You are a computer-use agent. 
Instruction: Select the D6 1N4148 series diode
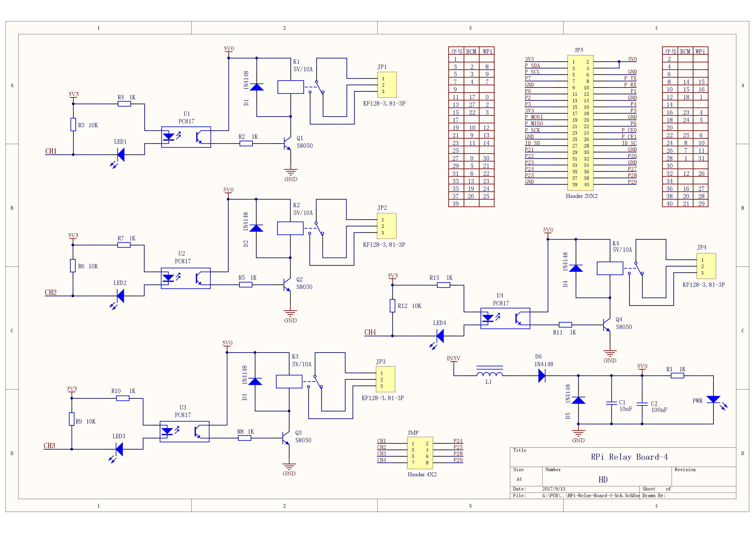pyautogui.click(x=542, y=375)
